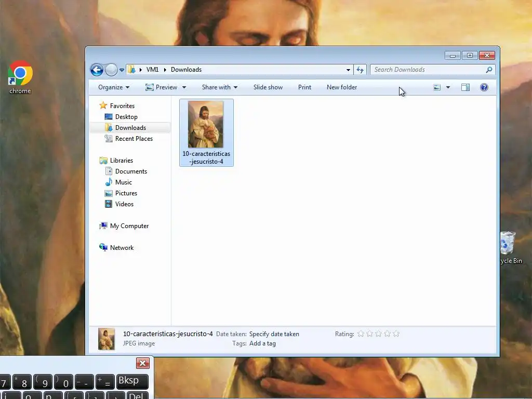532x399 pixels.
Task: Click the Bksp key on on-screen keyboard
Action: pos(132,382)
